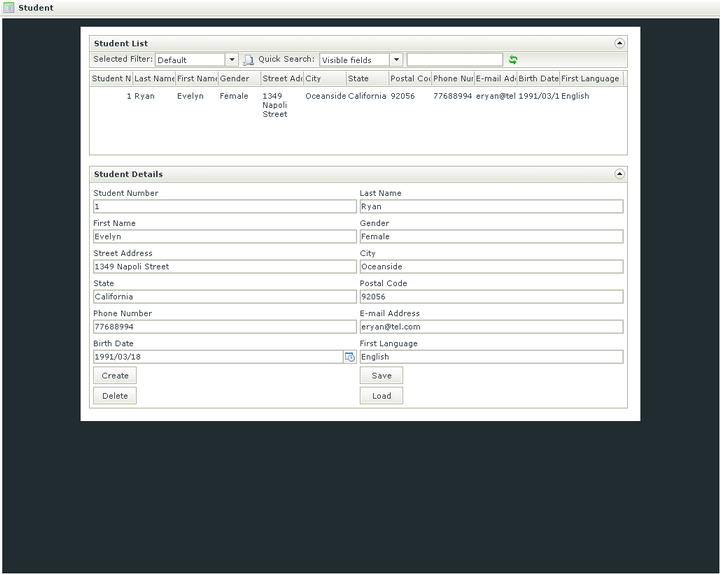This screenshot has height=574, width=720.
Task: Sort by State column header
Action: tap(367, 79)
